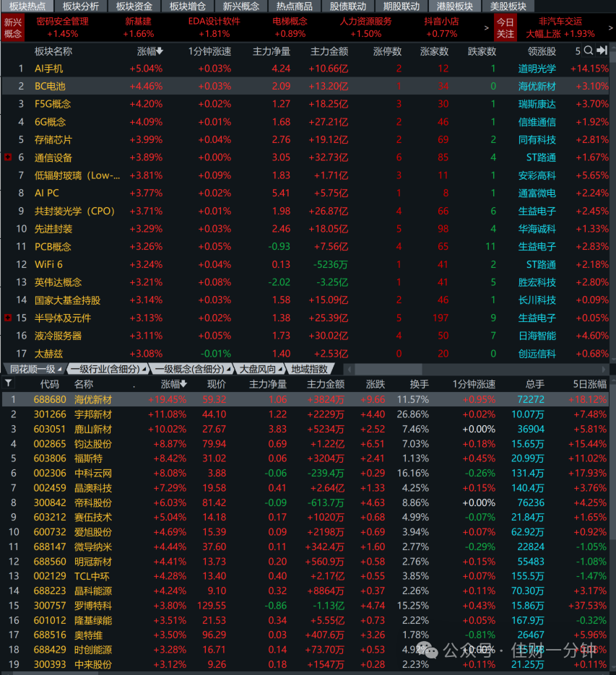The image size is (616, 675).
Task: Click the arrow after 抖音小店 concept ticker
Action: coord(486,27)
